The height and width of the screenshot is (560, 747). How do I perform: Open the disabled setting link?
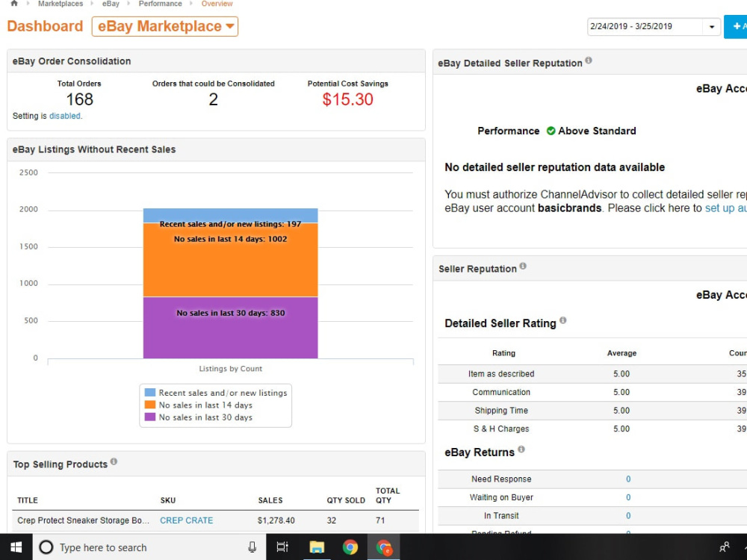pyautogui.click(x=65, y=116)
